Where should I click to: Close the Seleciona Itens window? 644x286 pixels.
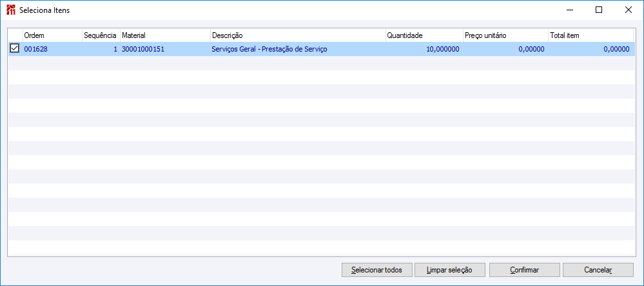(629, 10)
